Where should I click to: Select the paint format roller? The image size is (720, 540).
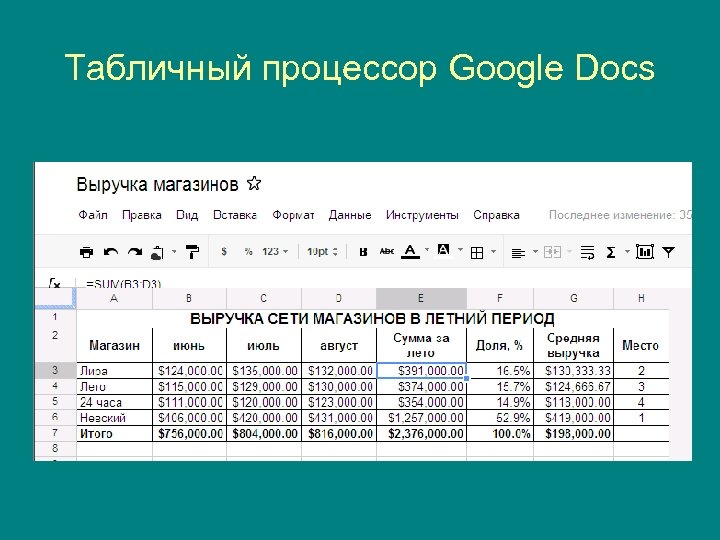pyautogui.click(x=192, y=252)
